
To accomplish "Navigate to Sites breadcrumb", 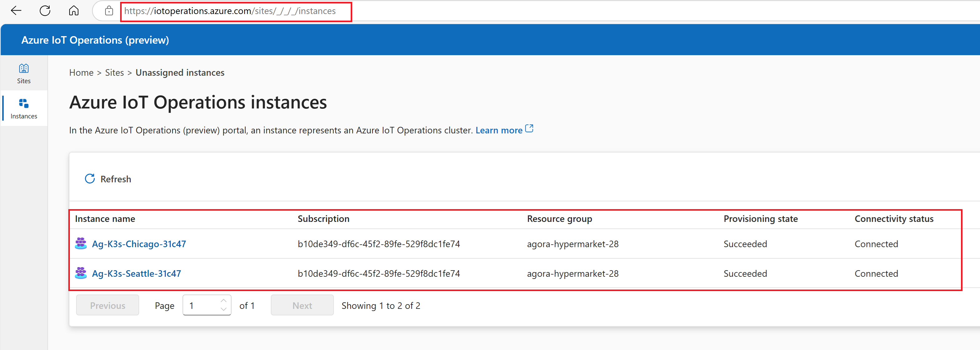I will [x=115, y=73].
